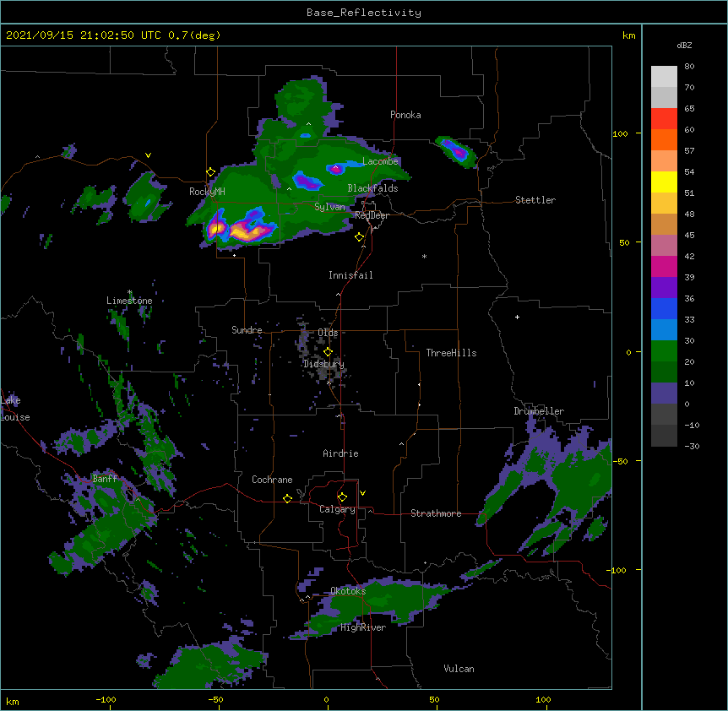Image resolution: width=728 pixels, height=711 pixels.
Task: Click the 80 value on the dBZ scale
Action: 689,67
